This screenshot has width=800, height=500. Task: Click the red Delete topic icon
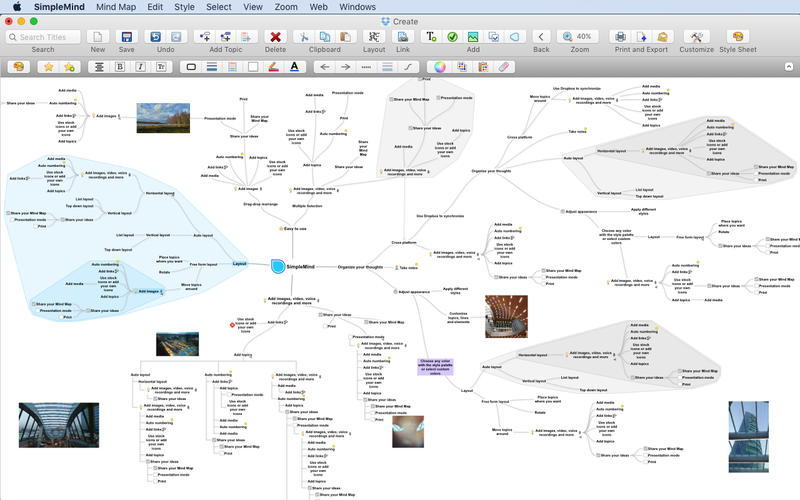point(276,37)
